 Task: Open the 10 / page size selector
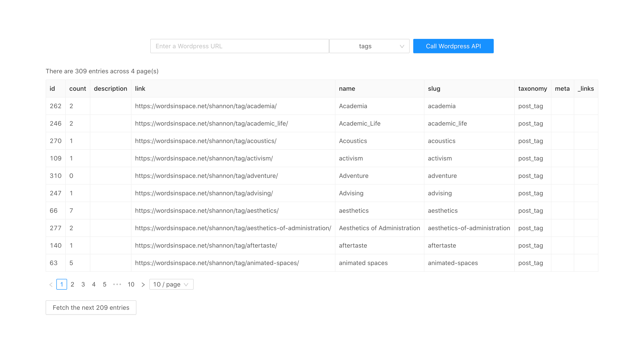(x=171, y=284)
